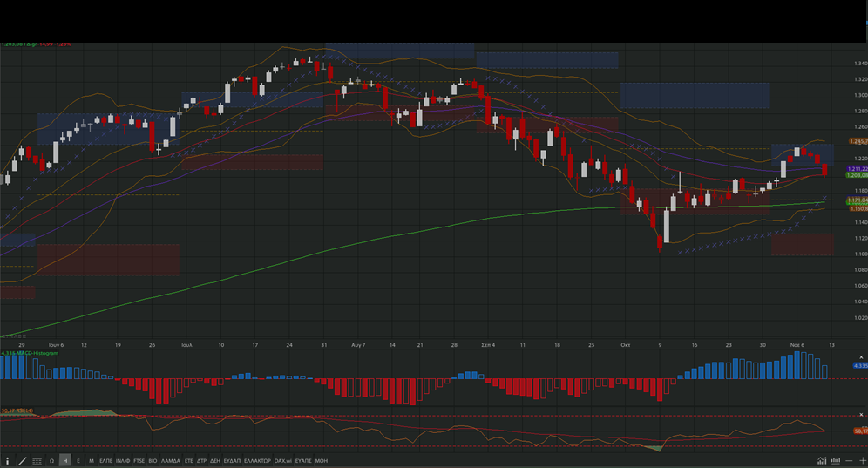Click the Νοε 6 date axis label
The height and width of the screenshot is (468, 868).
point(797,345)
